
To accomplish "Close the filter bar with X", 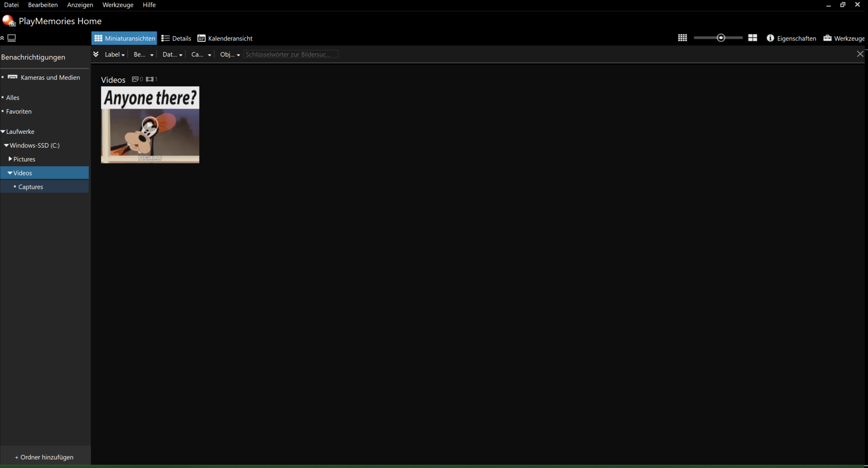I will pos(860,54).
